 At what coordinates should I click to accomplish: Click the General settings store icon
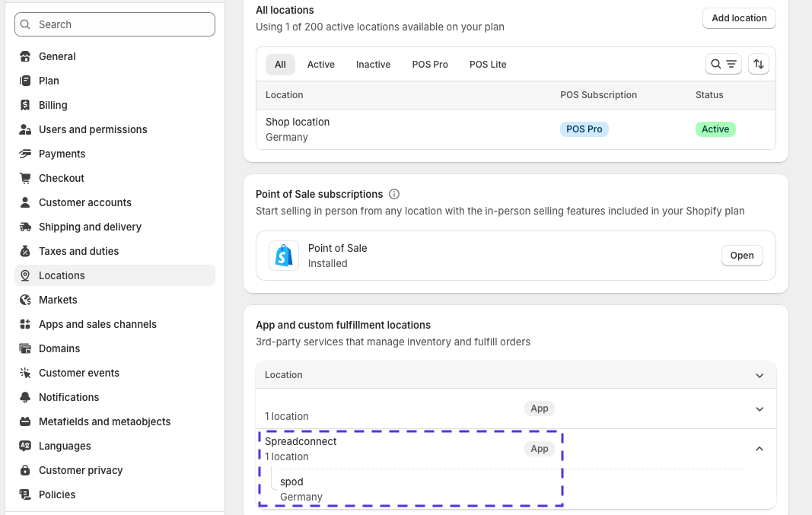coord(25,56)
